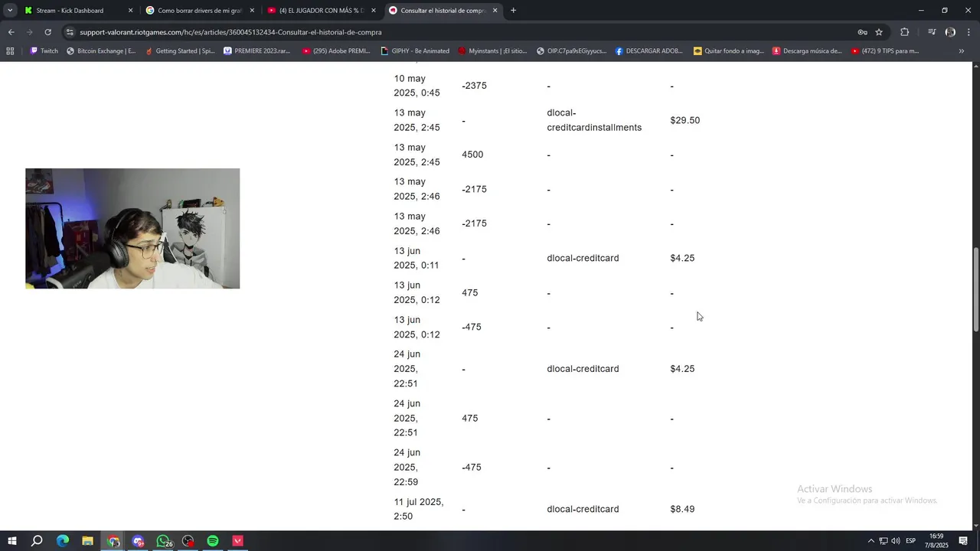Open the Chrome three-dot menu
Image resolution: width=980 pixels, height=551 pixels.
pos(969,32)
